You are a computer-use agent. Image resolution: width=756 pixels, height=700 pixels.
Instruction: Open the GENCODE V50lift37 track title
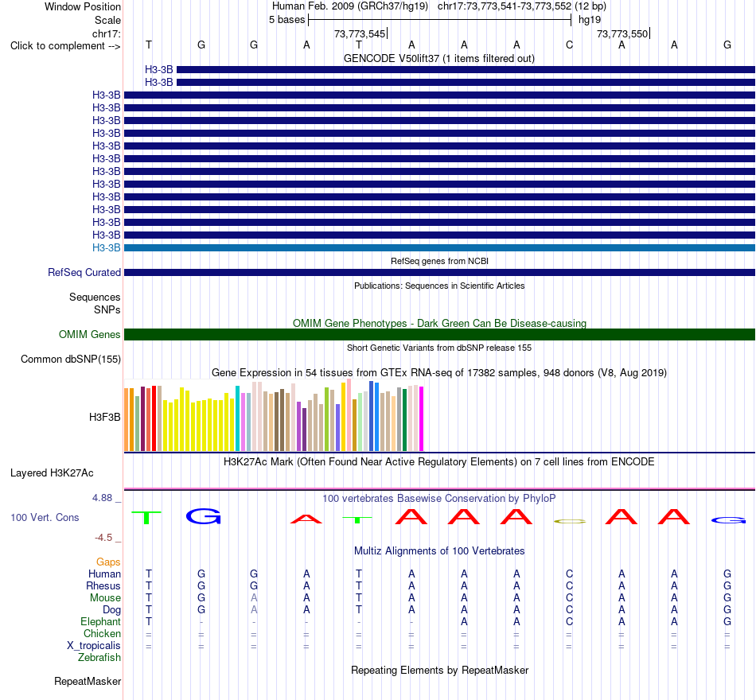(x=438, y=58)
